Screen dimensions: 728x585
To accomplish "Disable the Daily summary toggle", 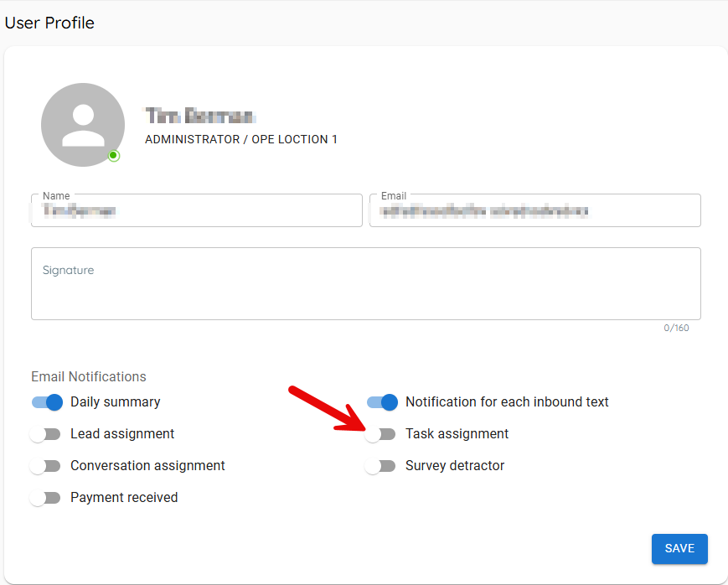I will [x=47, y=402].
